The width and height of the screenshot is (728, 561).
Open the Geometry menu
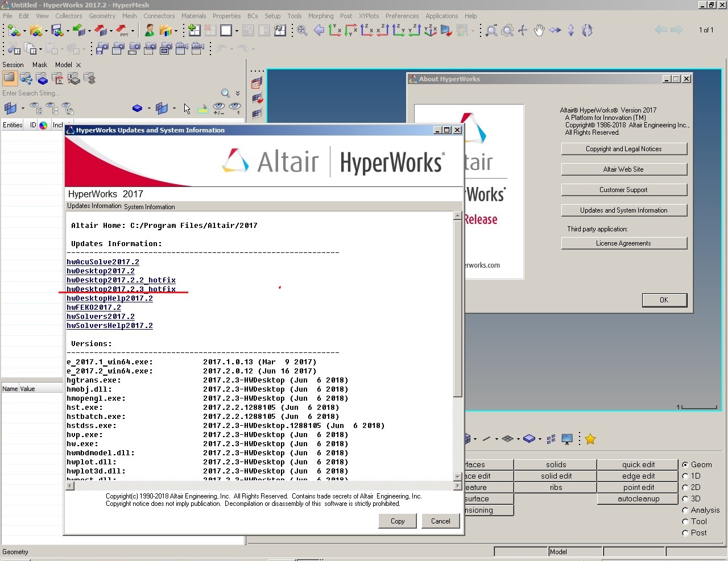[x=102, y=16]
